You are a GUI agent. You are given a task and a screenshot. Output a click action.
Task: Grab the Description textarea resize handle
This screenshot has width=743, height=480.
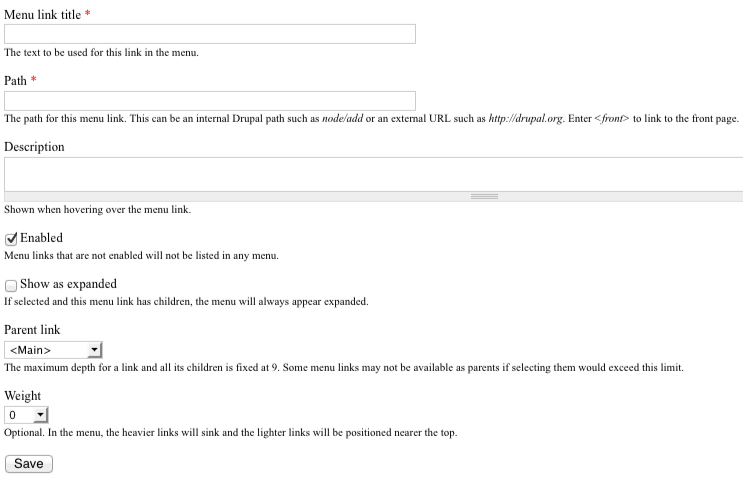point(484,197)
